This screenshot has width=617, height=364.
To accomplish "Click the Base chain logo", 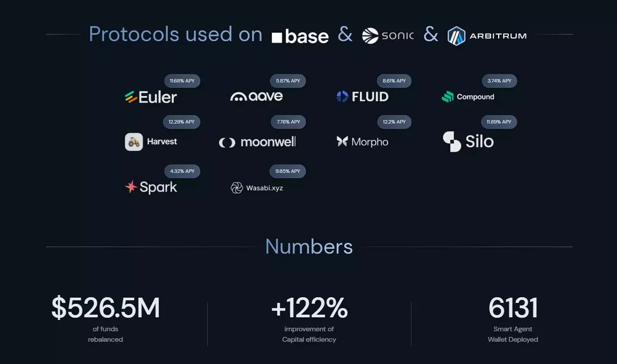I will coord(300,36).
